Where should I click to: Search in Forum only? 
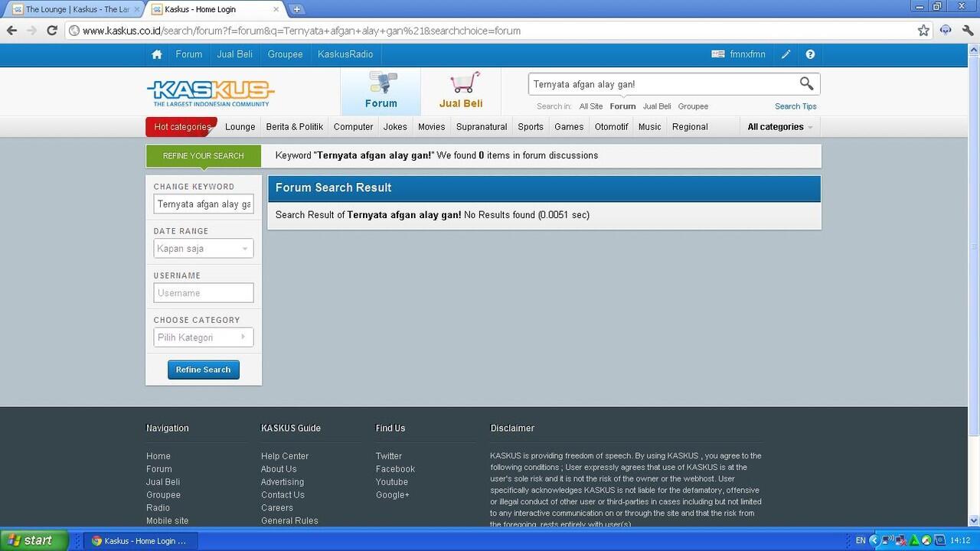623,106
